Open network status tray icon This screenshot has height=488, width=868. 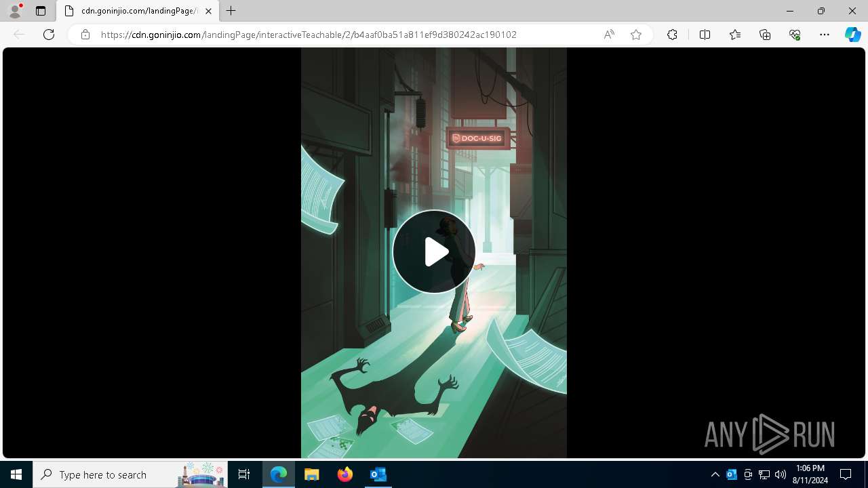764,474
